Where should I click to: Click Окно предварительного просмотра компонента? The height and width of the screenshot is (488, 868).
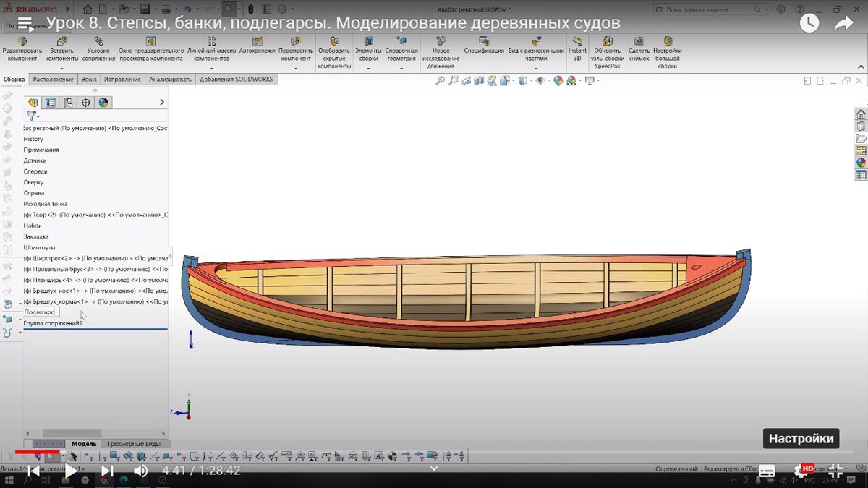(x=151, y=49)
